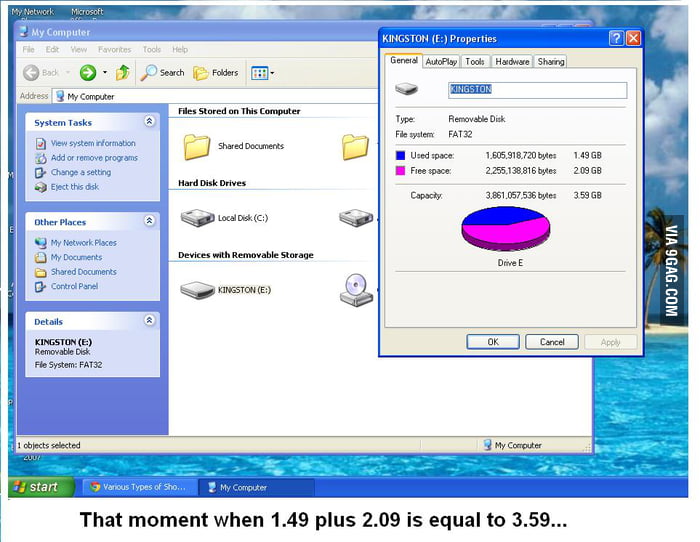Open the Views dropdown in toolbar
This screenshot has height=542, width=700.
tap(262, 73)
